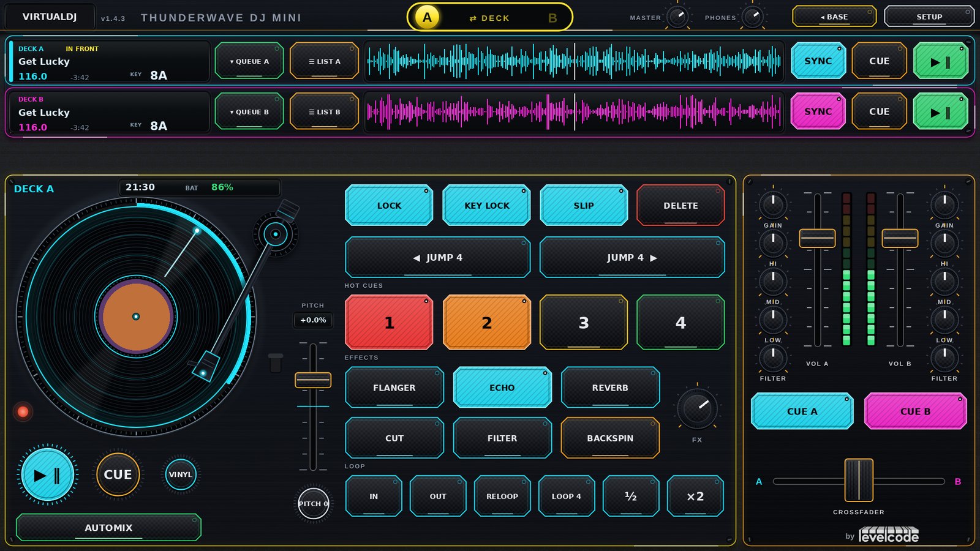Click the DELETE hot cue button
Viewport: 980px width, 551px height.
[680, 206]
